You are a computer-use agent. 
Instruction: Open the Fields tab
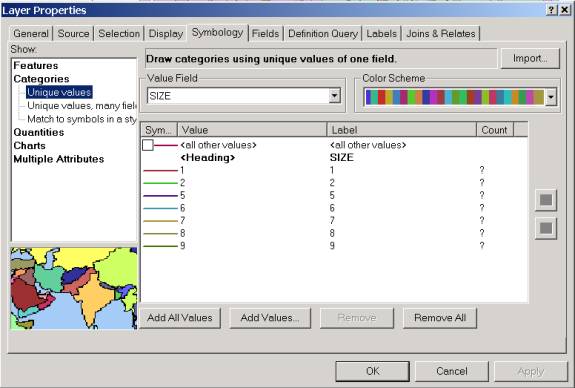point(265,34)
